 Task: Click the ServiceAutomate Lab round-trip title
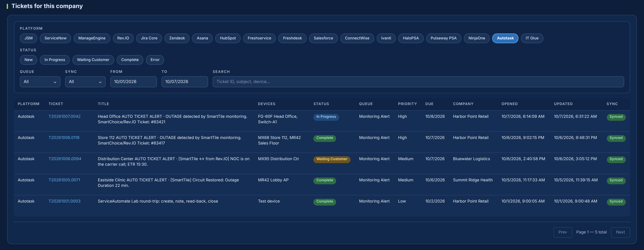point(158,201)
